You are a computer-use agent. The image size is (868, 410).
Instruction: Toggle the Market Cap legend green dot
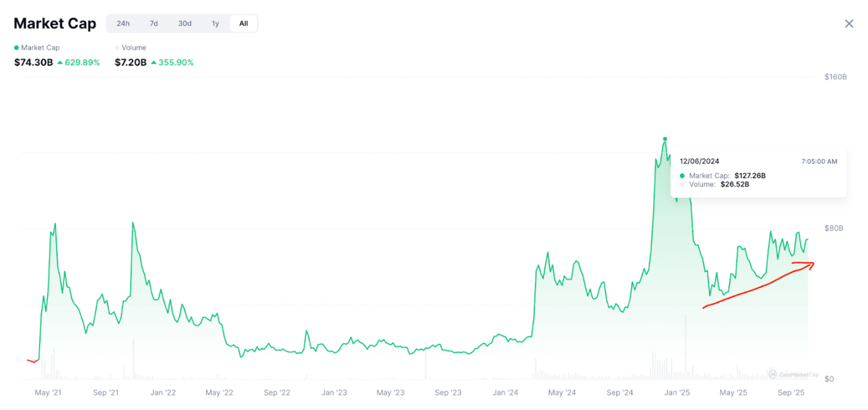pyautogui.click(x=16, y=47)
